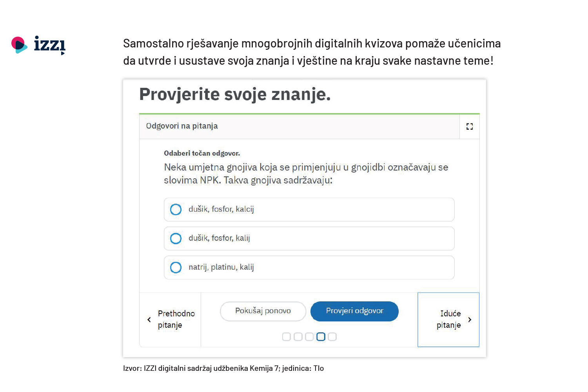Click "Pokušaj ponovo" to retry
This screenshot has height=392, width=588.
click(263, 311)
